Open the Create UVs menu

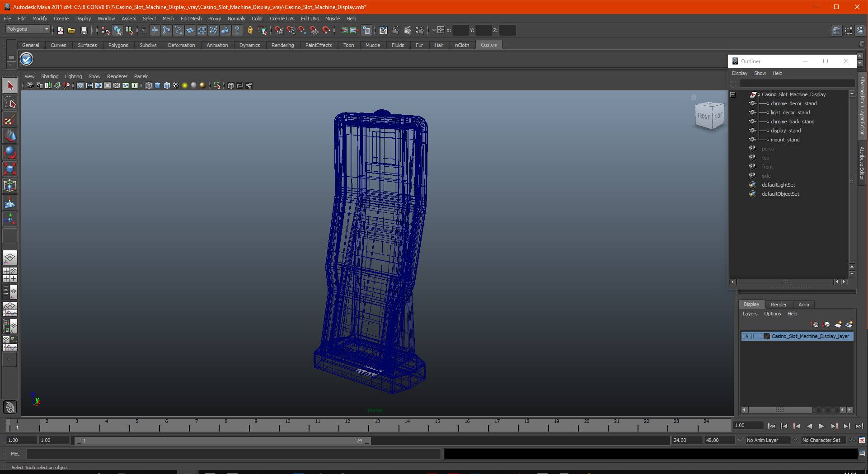(282, 19)
